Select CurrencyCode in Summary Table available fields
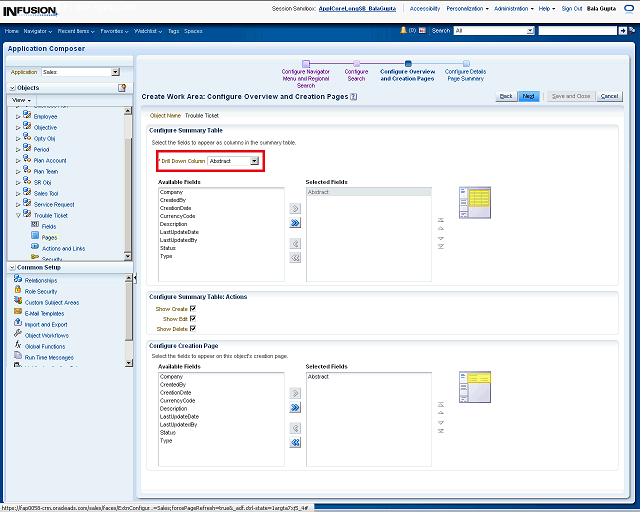 pos(177,216)
